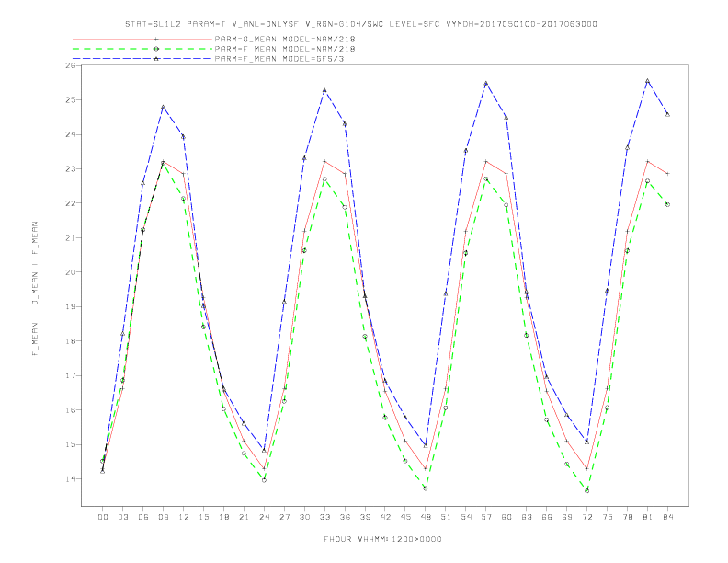The height and width of the screenshot is (563, 728).
Task: Click x-axis forecast hour label 27
Action: pyautogui.click(x=284, y=517)
